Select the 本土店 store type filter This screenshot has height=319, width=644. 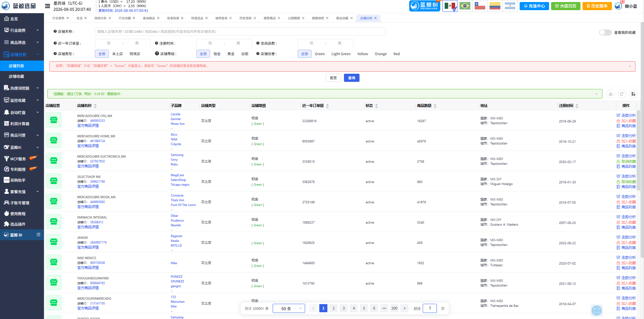tap(117, 54)
